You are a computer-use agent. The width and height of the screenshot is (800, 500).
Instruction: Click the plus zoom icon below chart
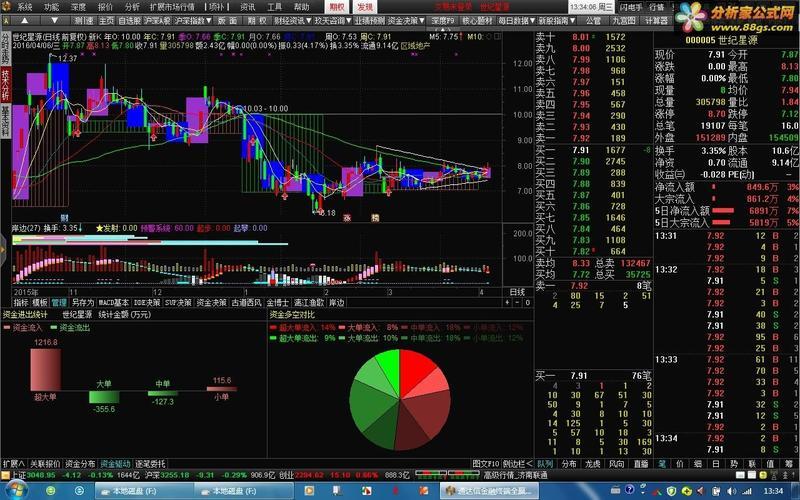point(508,303)
